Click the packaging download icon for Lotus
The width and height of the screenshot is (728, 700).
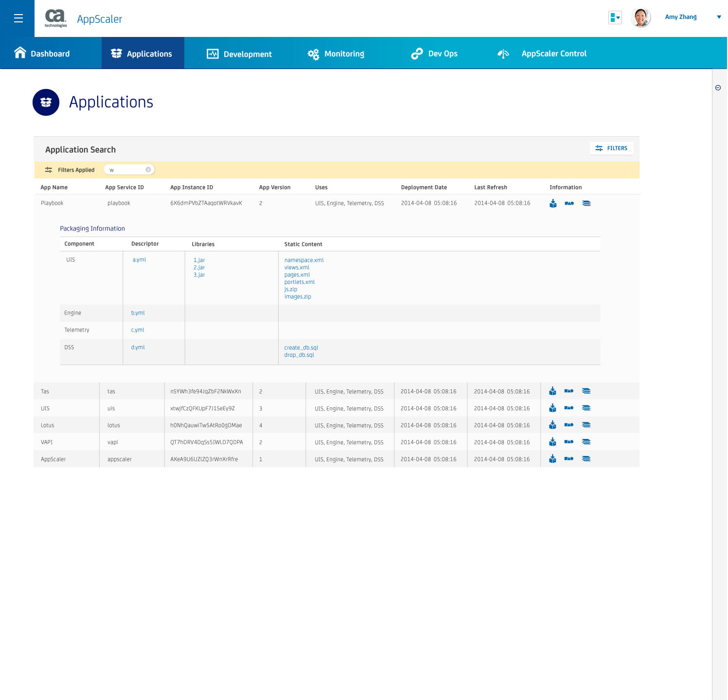(552, 425)
